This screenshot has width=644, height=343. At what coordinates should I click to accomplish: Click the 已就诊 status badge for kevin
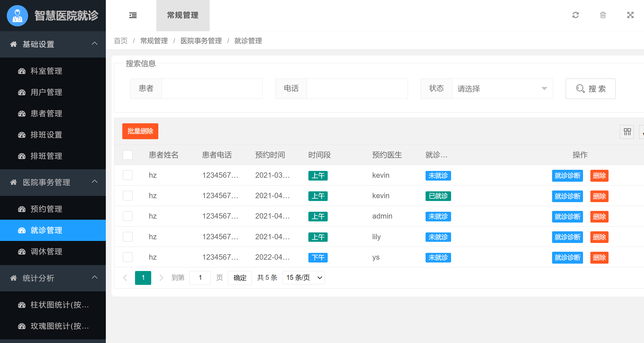(438, 196)
